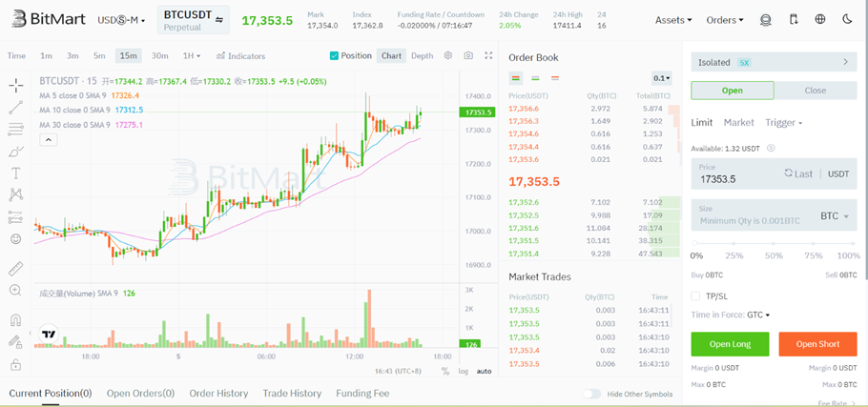Swap trading pair next to BTCUSDT
Image resolution: width=868 pixels, height=407 pixels.
(x=219, y=20)
